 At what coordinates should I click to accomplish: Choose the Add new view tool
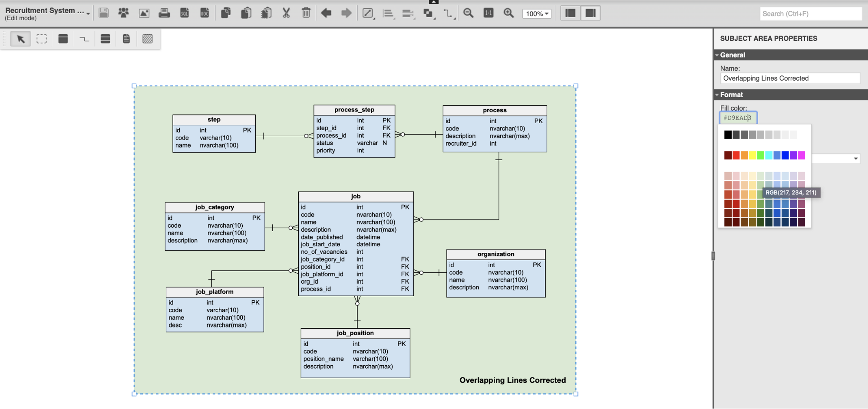(x=105, y=39)
